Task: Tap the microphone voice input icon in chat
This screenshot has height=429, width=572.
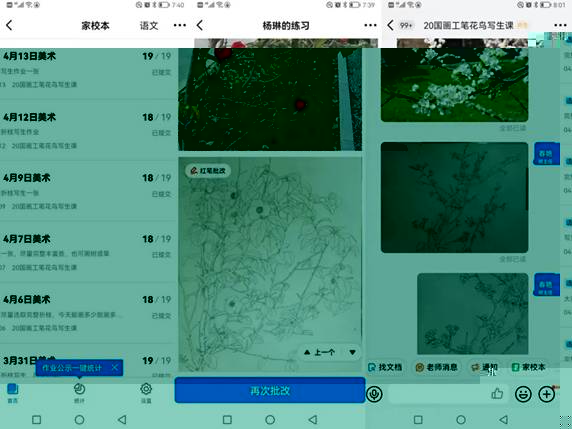Action: tap(374, 394)
